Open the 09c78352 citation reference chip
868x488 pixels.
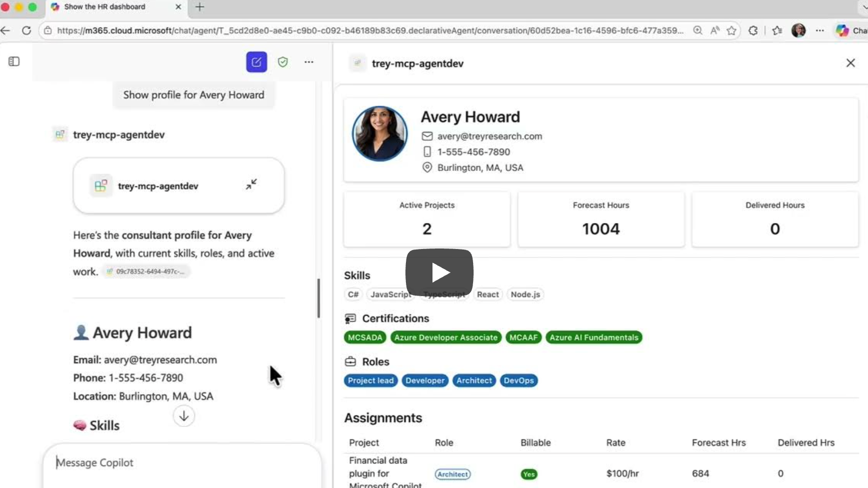click(146, 272)
